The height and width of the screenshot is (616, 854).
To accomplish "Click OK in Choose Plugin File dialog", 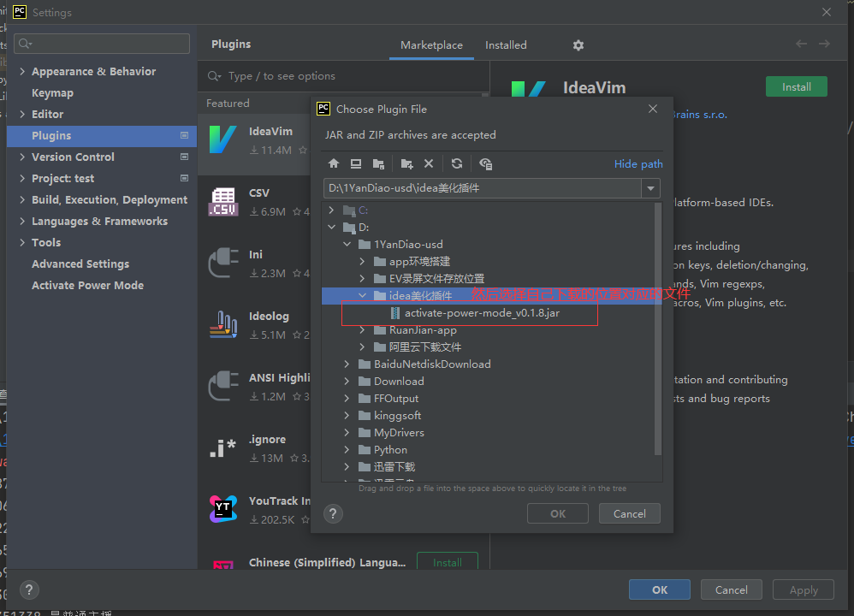I will 558,513.
